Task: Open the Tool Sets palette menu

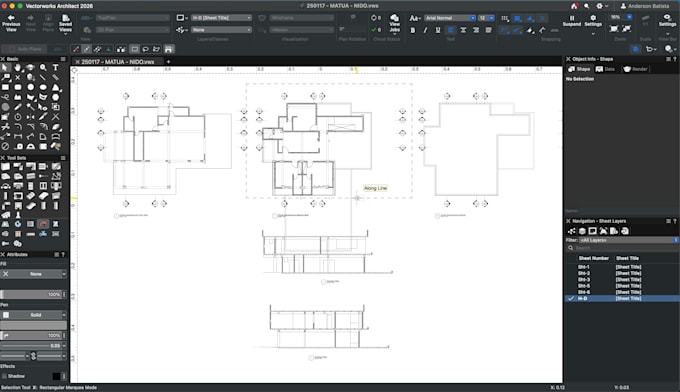Action: point(63,158)
